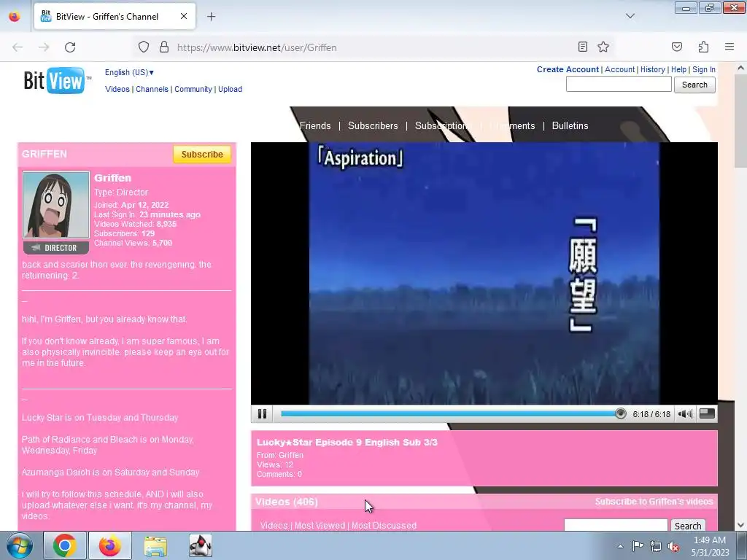Open English (US) language dropdown

pyautogui.click(x=129, y=72)
